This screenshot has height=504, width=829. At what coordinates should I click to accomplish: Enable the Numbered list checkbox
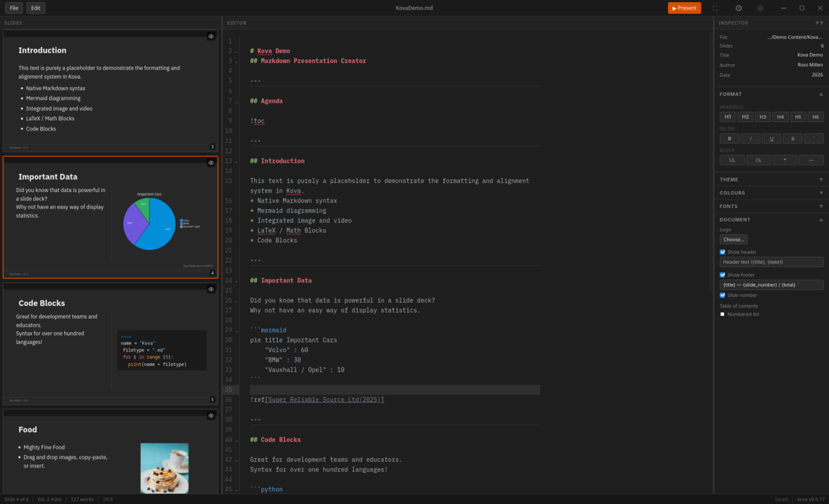(723, 314)
